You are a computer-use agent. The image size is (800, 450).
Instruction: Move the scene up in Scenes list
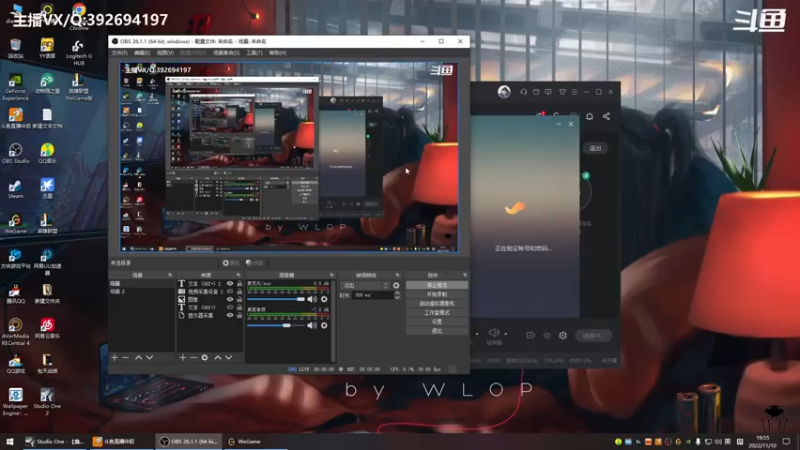pos(138,358)
